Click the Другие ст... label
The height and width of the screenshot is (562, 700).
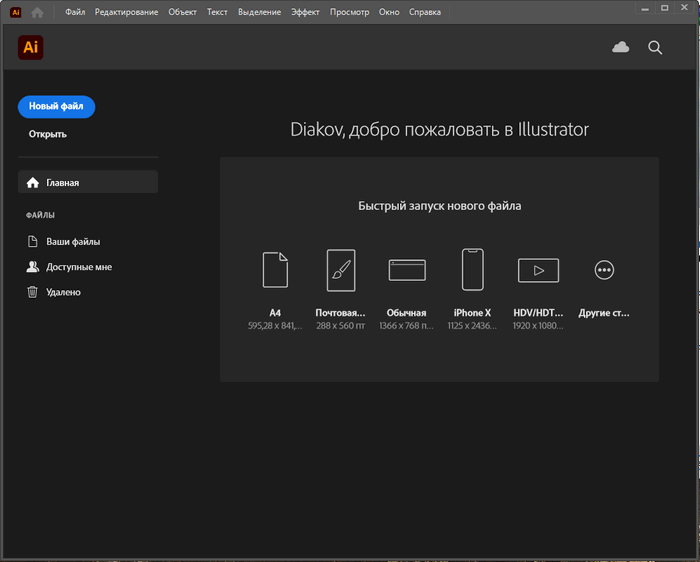coord(604,313)
